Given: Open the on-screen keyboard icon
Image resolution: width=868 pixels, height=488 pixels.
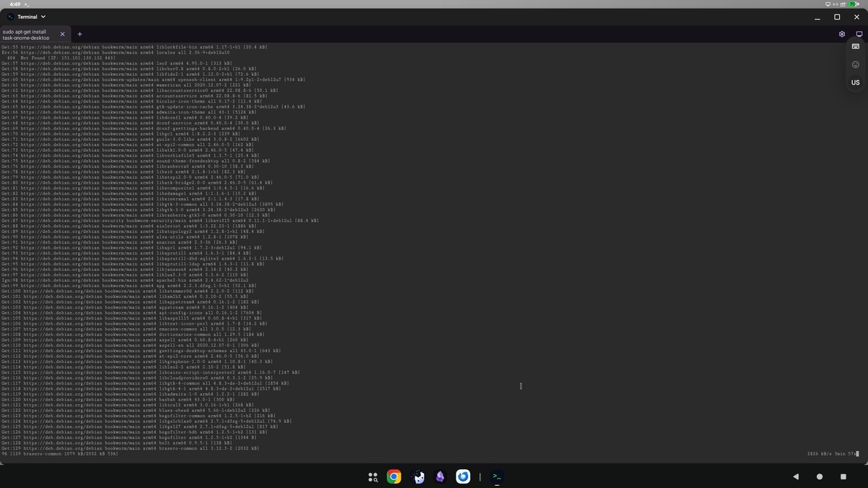Looking at the screenshot, I should [x=856, y=46].
